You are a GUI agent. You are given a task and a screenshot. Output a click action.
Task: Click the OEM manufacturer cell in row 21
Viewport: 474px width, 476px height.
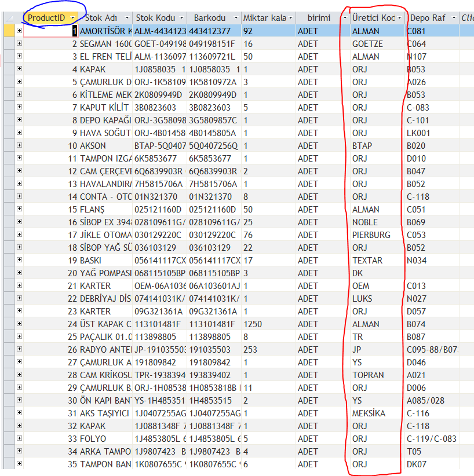click(x=377, y=285)
